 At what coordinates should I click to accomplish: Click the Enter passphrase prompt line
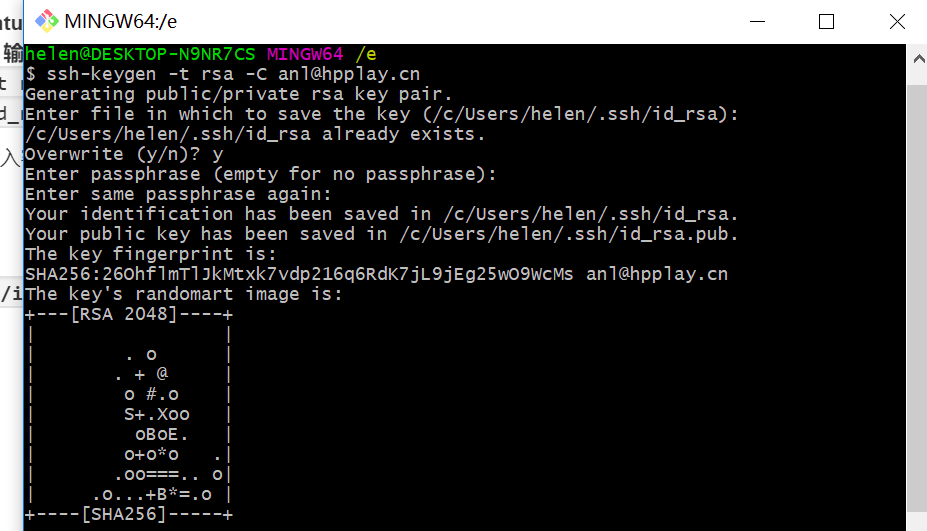(260, 174)
